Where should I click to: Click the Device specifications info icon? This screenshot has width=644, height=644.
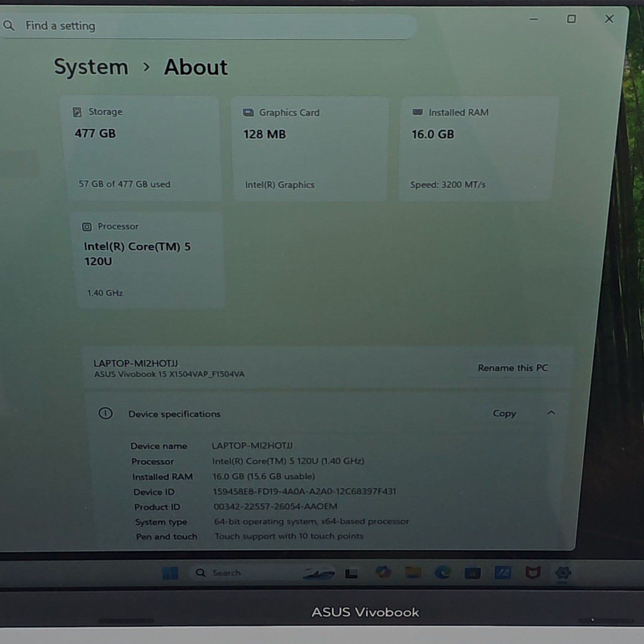click(106, 413)
